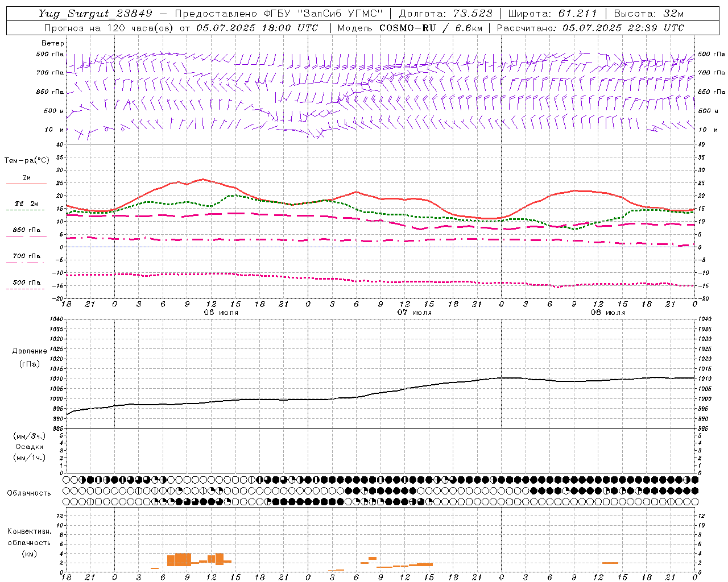Click the Долгота: 73.523 value
728x582 pixels.
445,14
